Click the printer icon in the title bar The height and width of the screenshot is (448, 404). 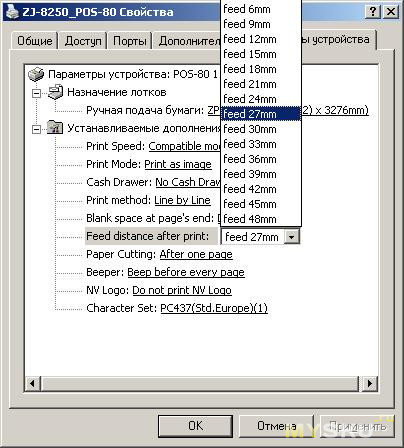pos(12,12)
